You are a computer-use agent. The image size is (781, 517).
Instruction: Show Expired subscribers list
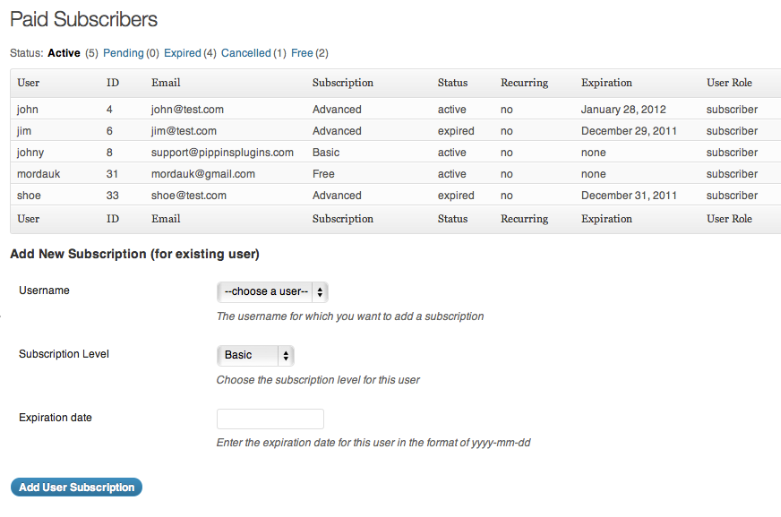[182, 53]
